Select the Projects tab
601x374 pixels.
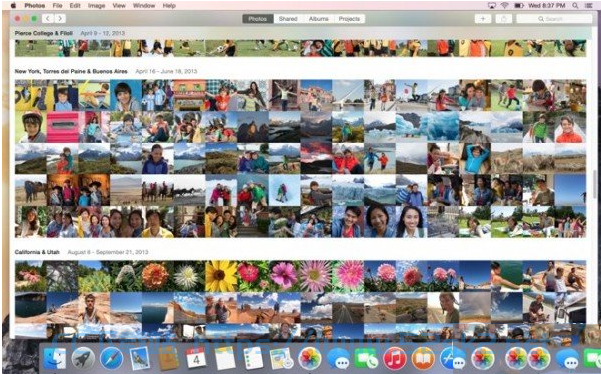[x=350, y=19]
